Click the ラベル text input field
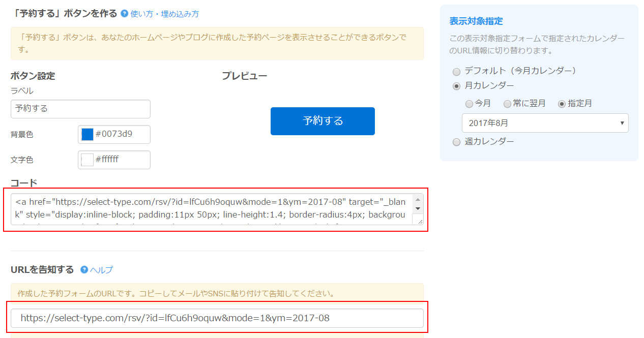This screenshot has height=338, width=644. 80,109
